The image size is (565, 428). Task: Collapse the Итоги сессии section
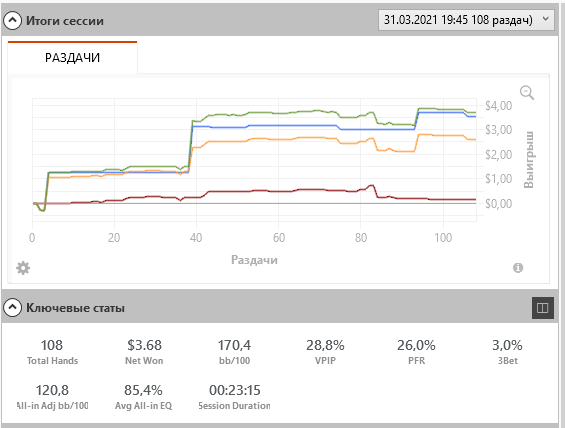coord(12,21)
